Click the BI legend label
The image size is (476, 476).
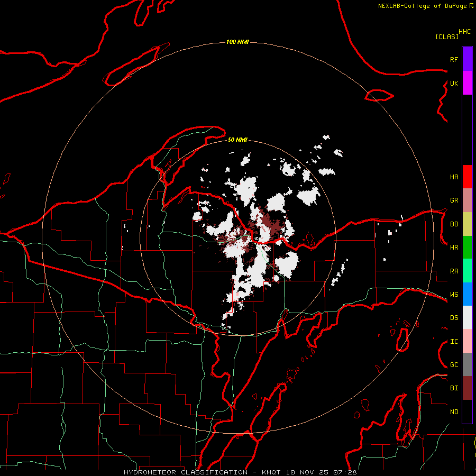[454, 388]
